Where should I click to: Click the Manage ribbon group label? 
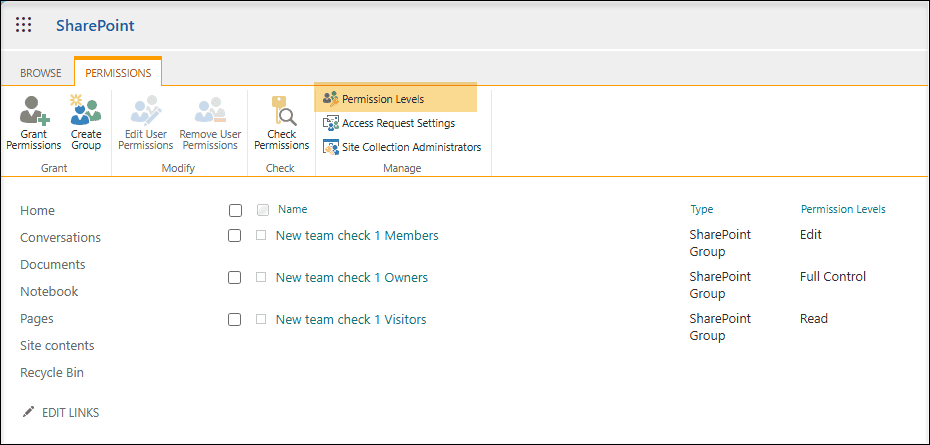click(402, 169)
